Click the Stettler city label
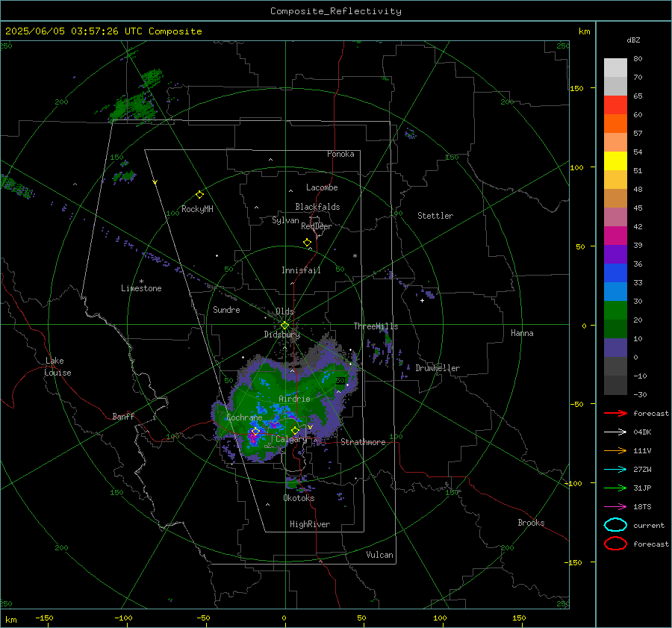This screenshot has width=672, height=628. pyautogui.click(x=435, y=216)
